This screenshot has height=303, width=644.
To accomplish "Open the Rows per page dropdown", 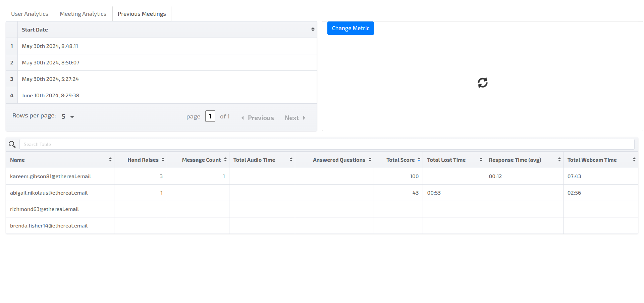I will click(68, 117).
